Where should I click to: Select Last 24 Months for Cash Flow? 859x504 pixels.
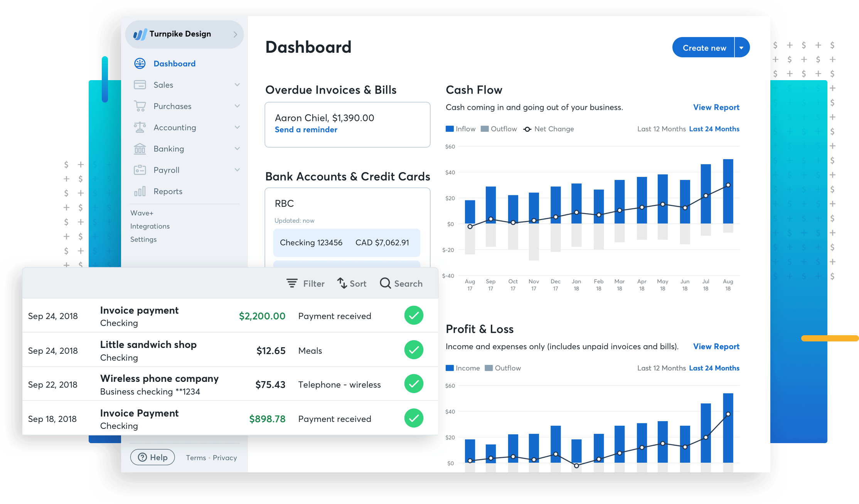coord(714,129)
